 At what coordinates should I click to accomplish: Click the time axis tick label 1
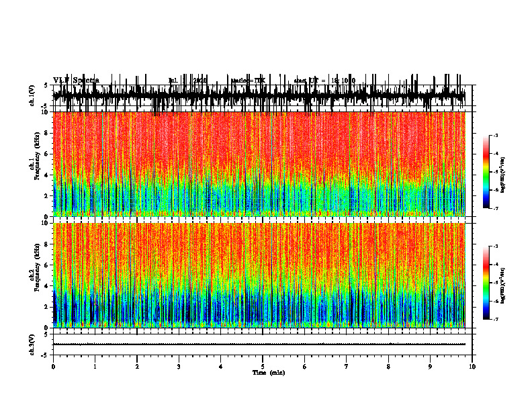coord(95,367)
